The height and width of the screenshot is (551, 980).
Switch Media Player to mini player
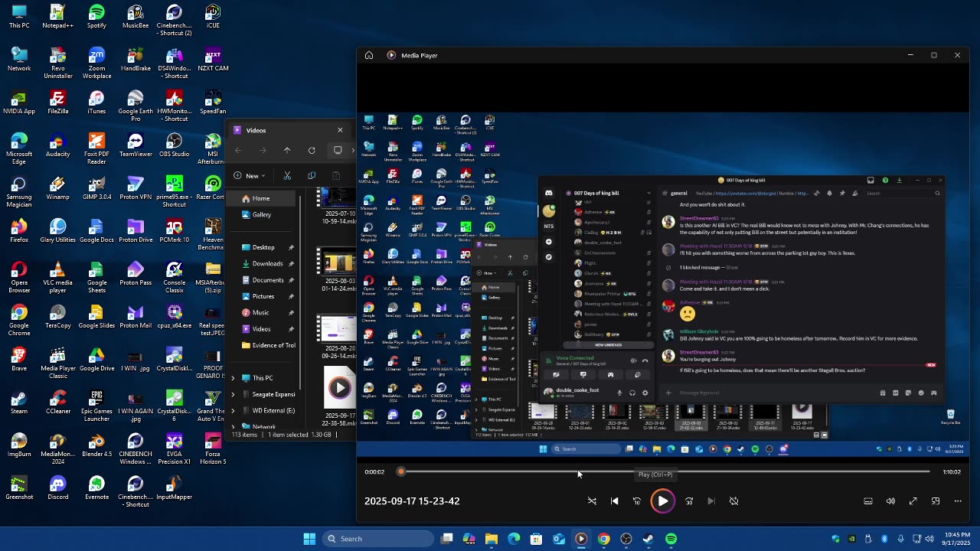pos(936,501)
